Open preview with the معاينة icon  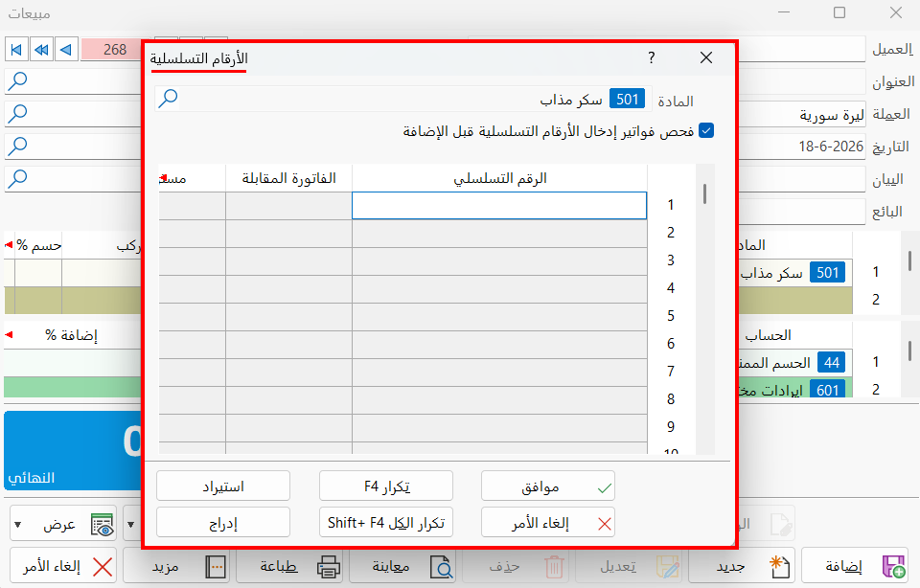[441, 567]
